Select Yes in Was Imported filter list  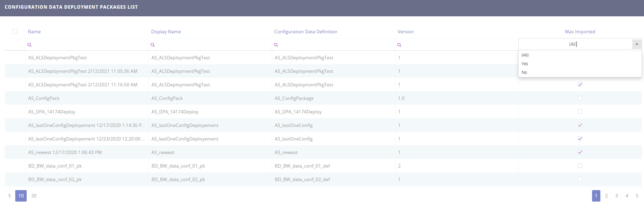[x=525, y=64]
